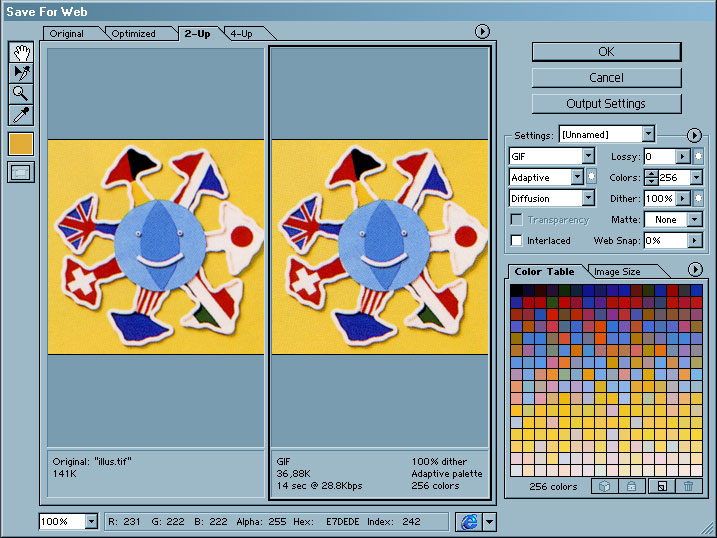
Task: Click the eyedropper color swatch
Action: click(21, 144)
